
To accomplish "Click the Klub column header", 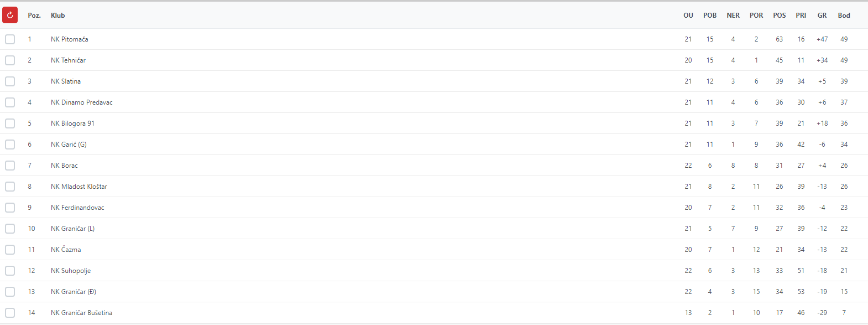I will pyautogui.click(x=58, y=16).
